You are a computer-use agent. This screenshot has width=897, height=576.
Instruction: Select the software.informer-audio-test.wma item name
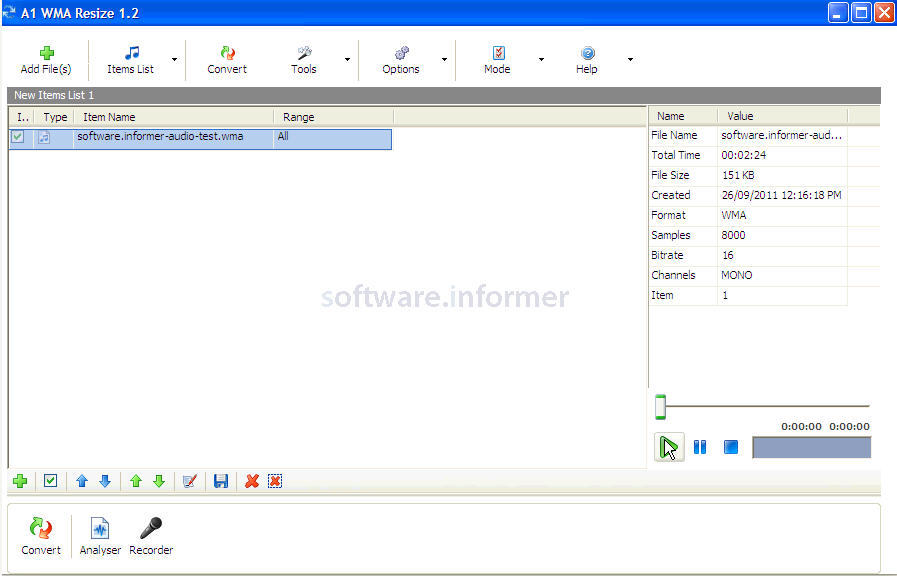(160, 137)
